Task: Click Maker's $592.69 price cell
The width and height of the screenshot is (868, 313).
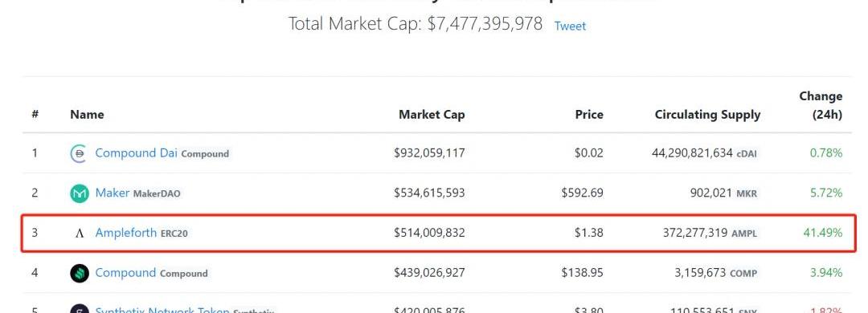Action: coord(583,193)
